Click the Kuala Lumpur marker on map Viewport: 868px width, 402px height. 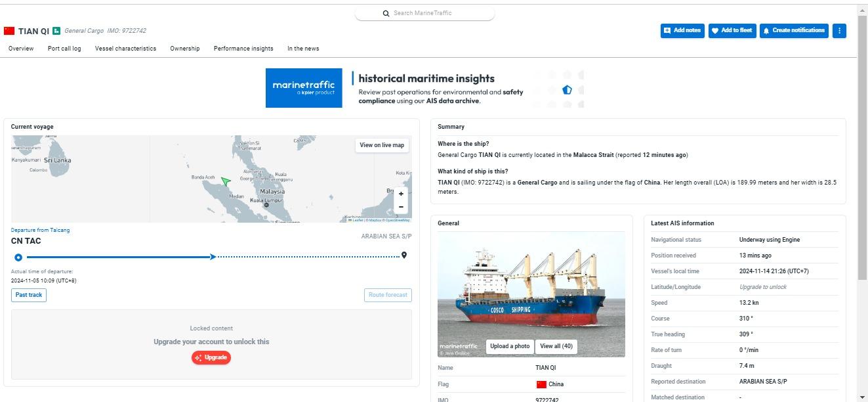[266, 205]
